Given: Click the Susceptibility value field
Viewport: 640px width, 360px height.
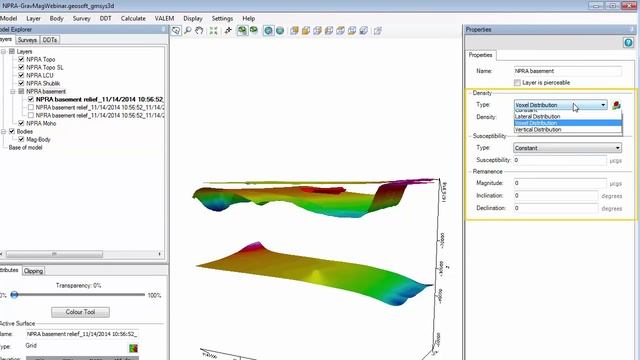Looking at the screenshot, I should click(560, 160).
